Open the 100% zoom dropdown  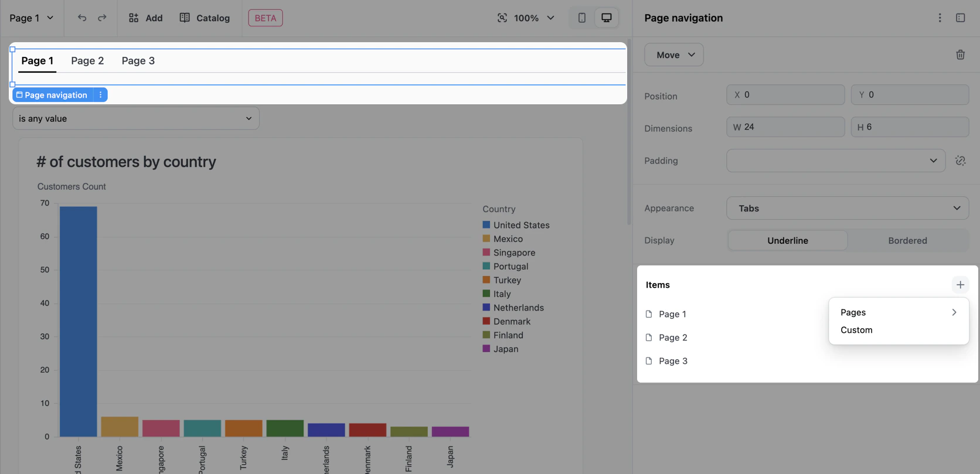coord(534,18)
